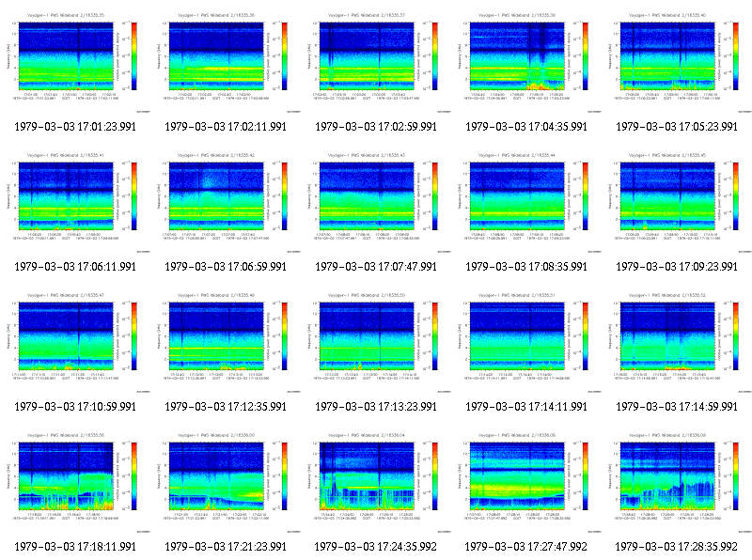Open the 17:12:35.991 spectrogram thumbnail
The width and height of the screenshot is (752, 560).
pos(226,343)
